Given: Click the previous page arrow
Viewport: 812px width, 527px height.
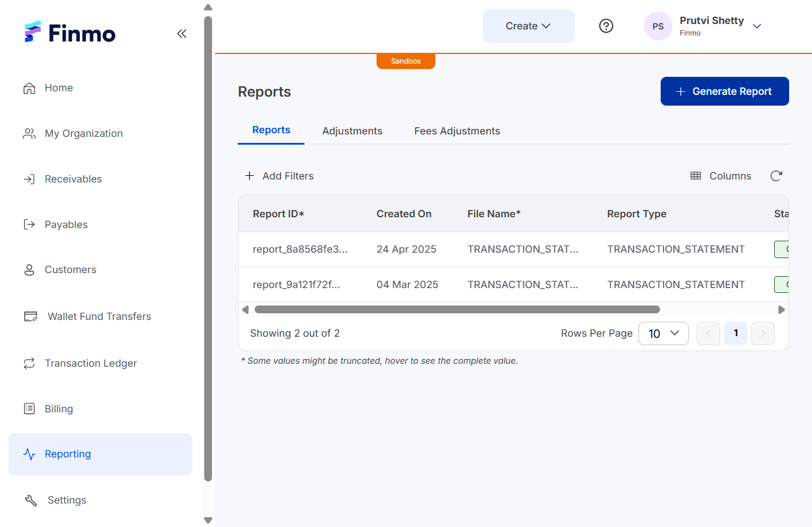Looking at the screenshot, I should pyautogui.click(x=708, y=333).
